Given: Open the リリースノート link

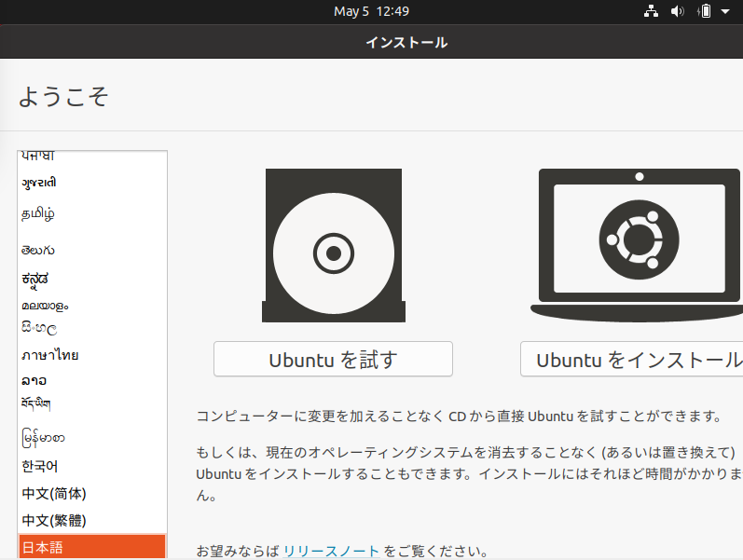Looking at the screenshot, I should (x=331, y=551).
